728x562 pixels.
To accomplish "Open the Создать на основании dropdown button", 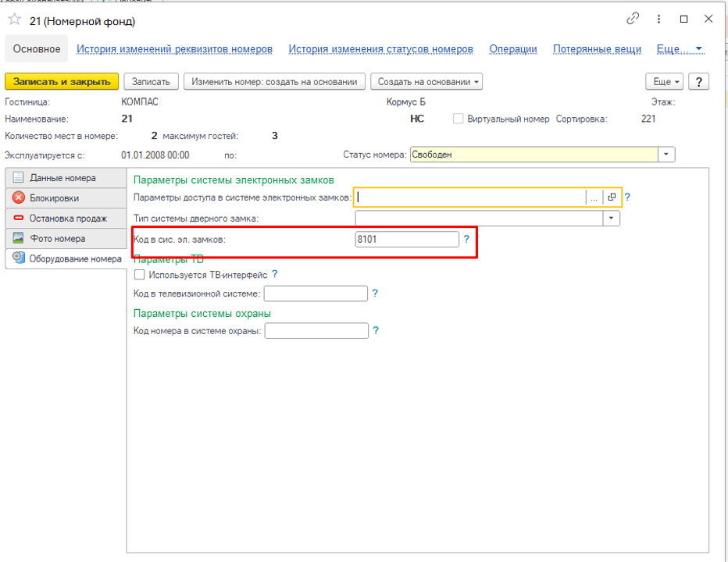I will pos(426,82).
